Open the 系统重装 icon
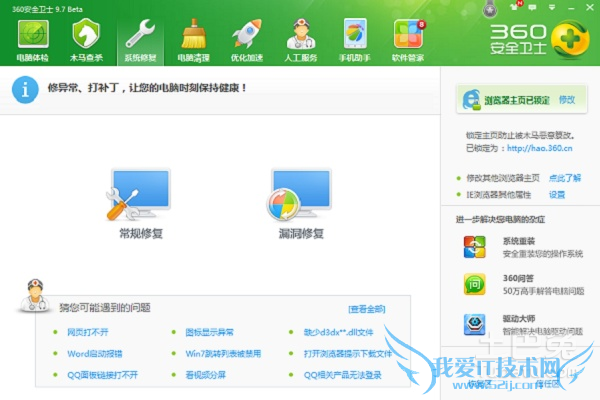 point(474,247)
